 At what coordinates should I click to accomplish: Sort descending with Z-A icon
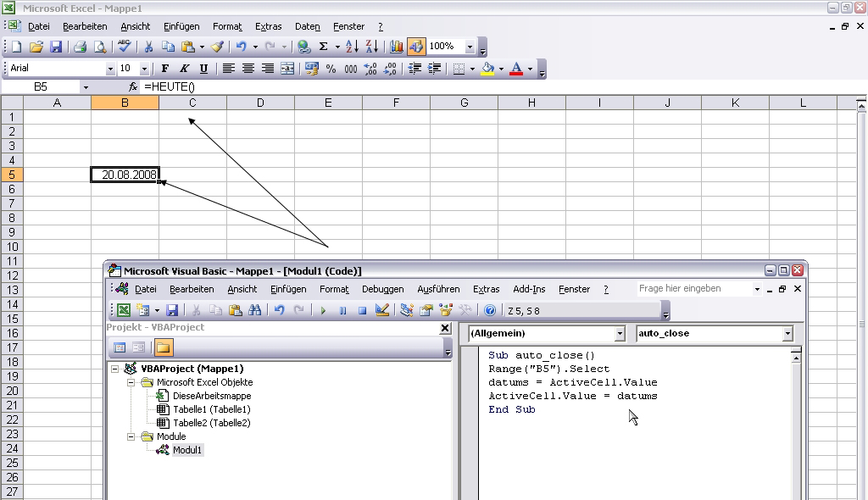pos(371,47)
